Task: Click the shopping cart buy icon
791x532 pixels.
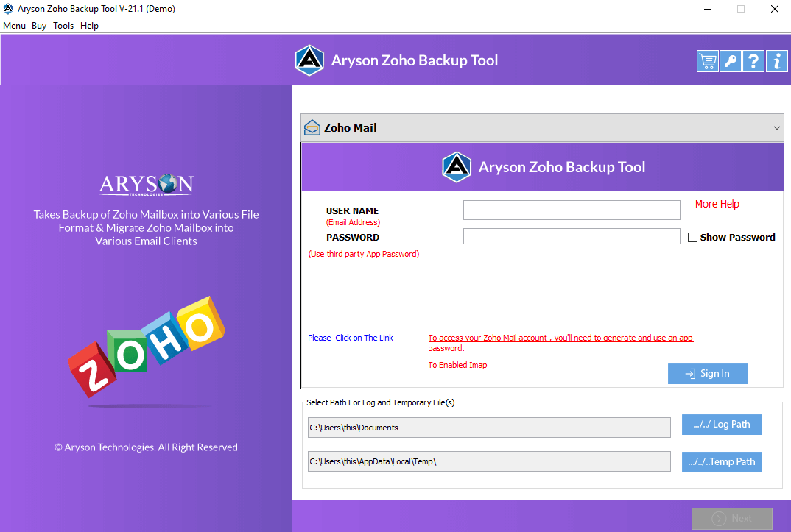Action: tap(708, 62)
